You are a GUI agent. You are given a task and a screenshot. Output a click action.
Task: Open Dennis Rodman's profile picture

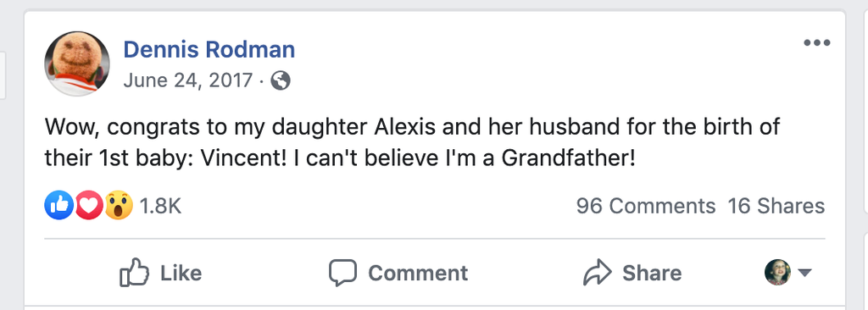77,64
